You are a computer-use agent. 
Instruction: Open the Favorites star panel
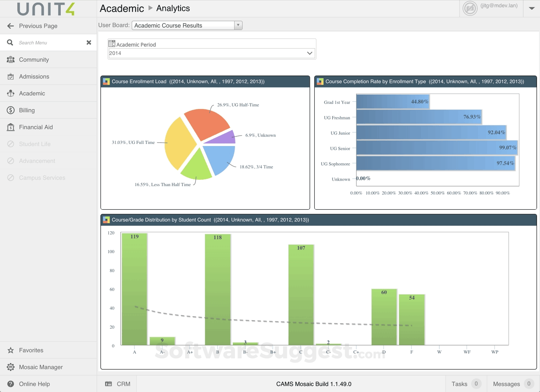[10, 350]
